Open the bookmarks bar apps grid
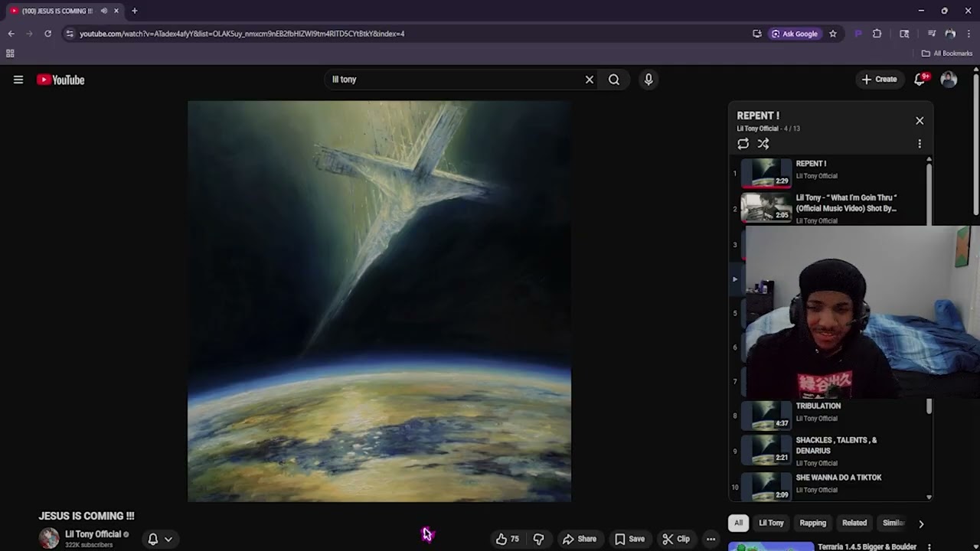Image resolution: width=980 pixels, height=551 pixels. tap(10, 54)
